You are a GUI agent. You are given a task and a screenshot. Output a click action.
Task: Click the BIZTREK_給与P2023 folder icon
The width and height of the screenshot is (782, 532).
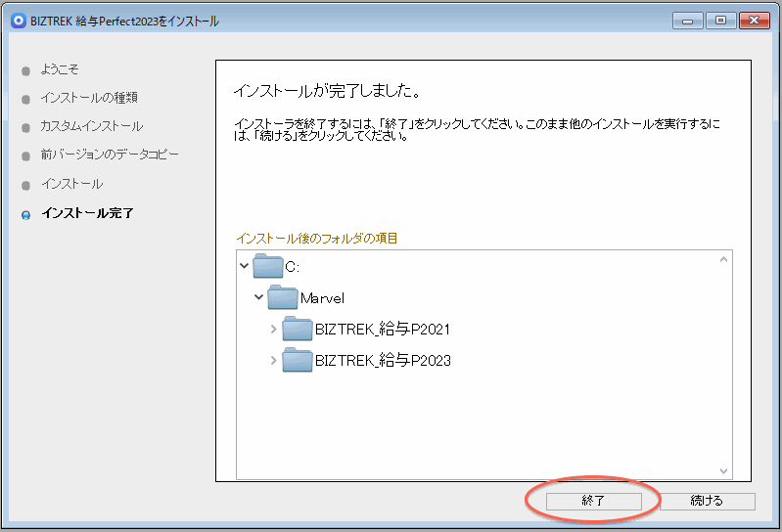point(297,360)
